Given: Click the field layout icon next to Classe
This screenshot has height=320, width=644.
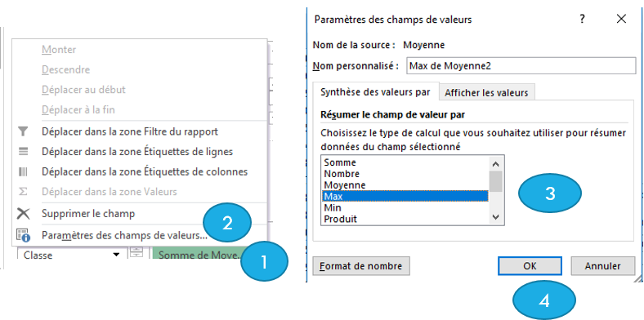Looking at the screenshot, I should (136, 253).
